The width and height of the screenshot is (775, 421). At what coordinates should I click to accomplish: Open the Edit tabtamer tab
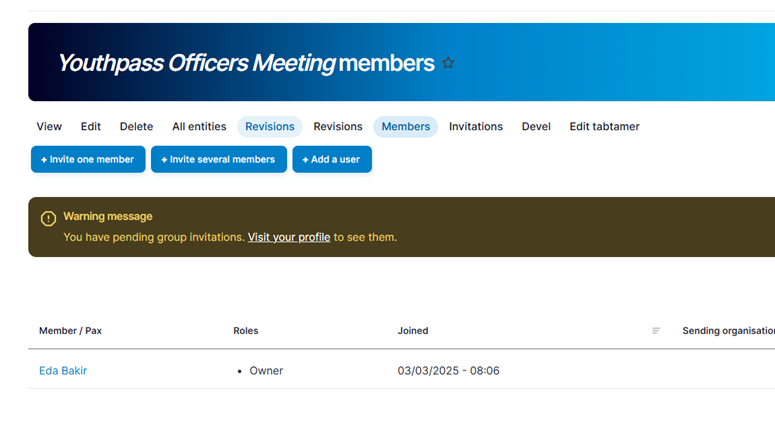pyautogui.click(x=604, y=126)
